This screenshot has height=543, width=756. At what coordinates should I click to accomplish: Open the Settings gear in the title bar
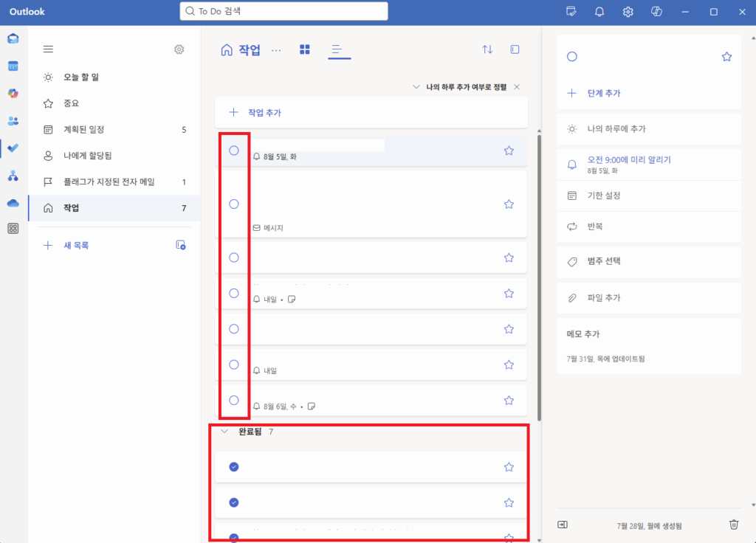628,12
